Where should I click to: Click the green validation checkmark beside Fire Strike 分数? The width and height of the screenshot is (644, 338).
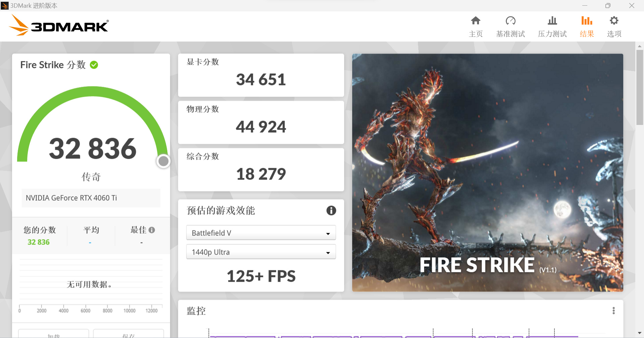coord(94,65)
